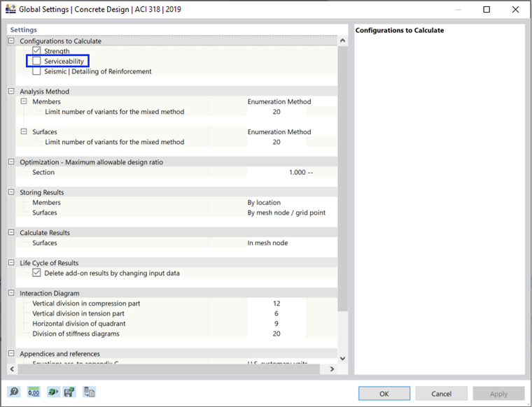Click the OK button
The width and height of the screenshot is (532, 407).
(384, 394)
